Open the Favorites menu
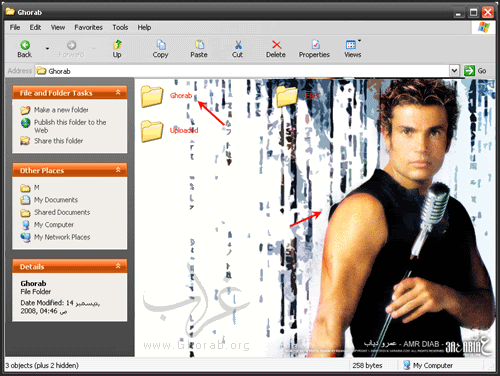This screenshot has height=376, width=500. click(88, 27)
